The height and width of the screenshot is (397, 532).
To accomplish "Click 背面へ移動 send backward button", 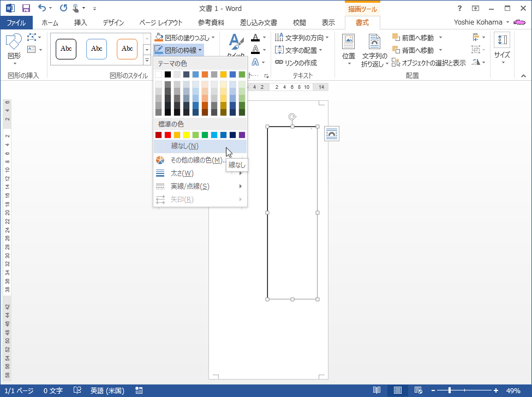I will pyautogui.click(x=413, y=50).
